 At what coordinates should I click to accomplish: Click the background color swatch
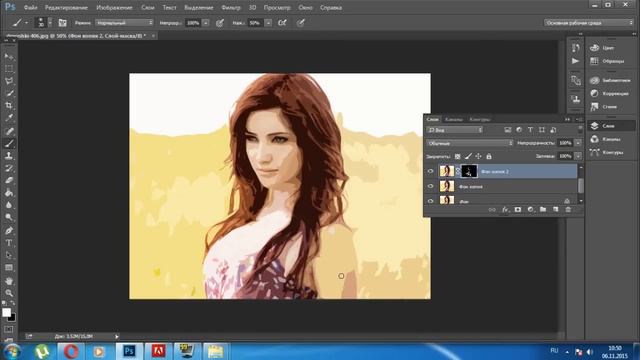point(12,318)
